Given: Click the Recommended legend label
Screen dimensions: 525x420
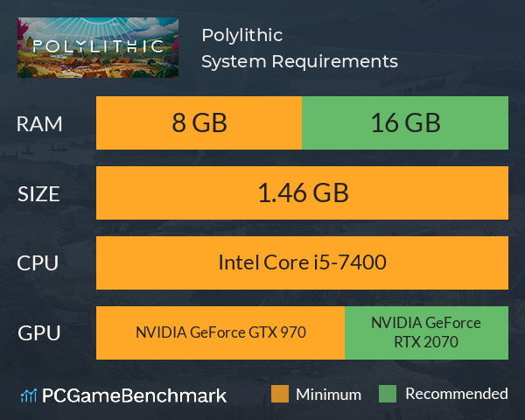Looking at the screenshot, I should (x=457, y=394).
